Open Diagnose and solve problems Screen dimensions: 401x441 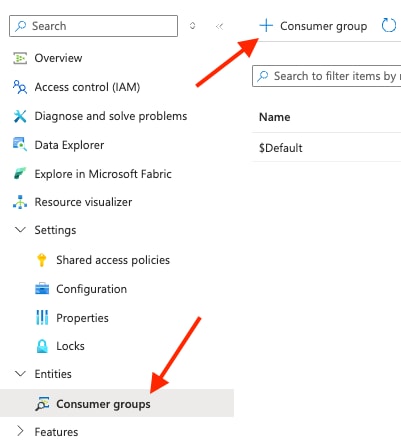pos(111,116)
